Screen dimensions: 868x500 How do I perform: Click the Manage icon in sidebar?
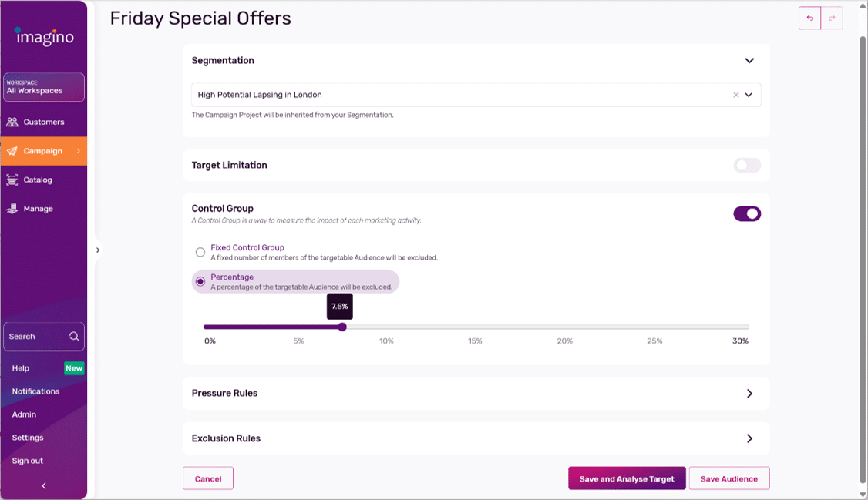click(12, 209)
